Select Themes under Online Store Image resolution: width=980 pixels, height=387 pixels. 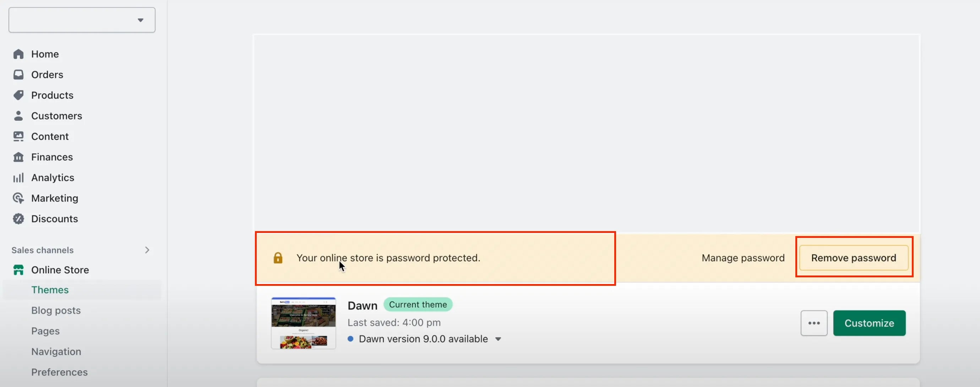(x=49, y=290)
